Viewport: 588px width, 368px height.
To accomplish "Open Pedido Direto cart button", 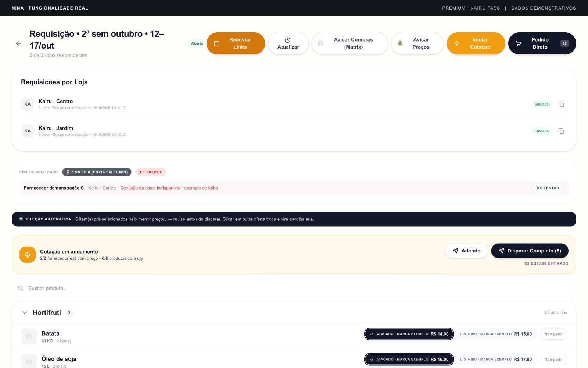I will pyautogui.click(x=542, y=43).
